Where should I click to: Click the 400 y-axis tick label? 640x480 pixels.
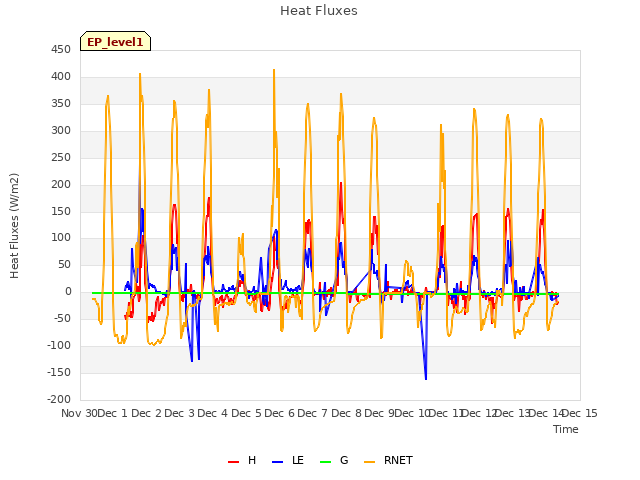61,77
